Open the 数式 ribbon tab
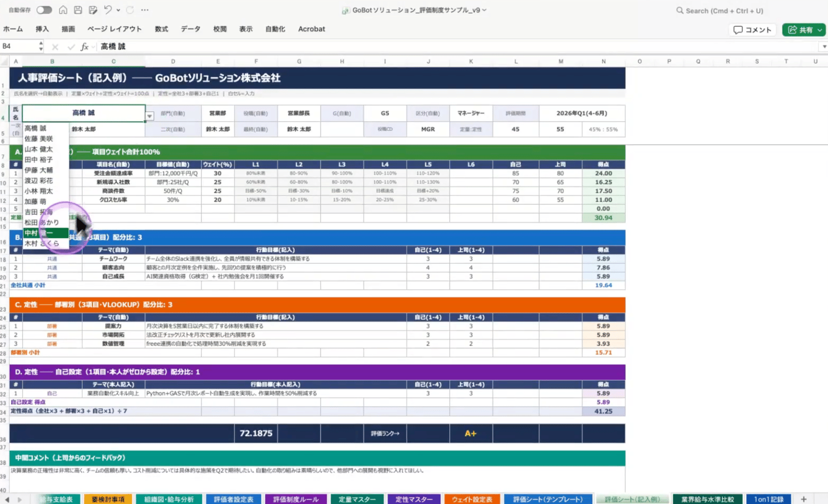The image size is (828, 504). [x=161, y=29]
